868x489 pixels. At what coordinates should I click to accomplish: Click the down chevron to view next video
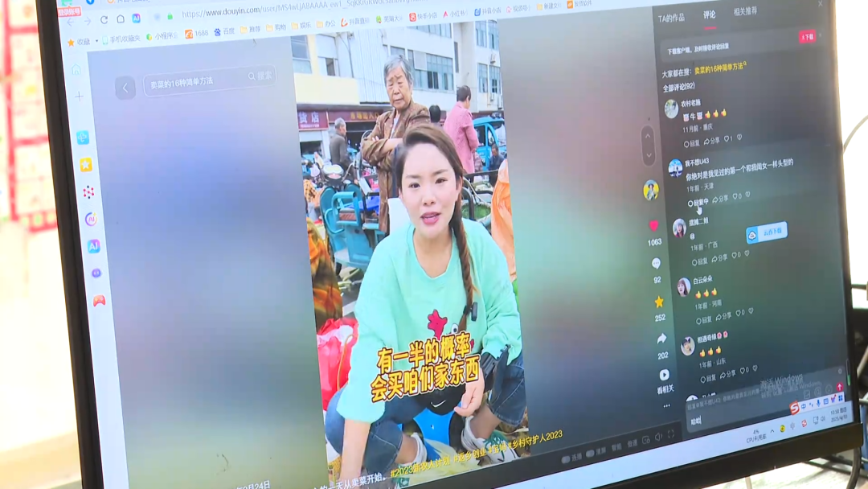pos(649,155)
